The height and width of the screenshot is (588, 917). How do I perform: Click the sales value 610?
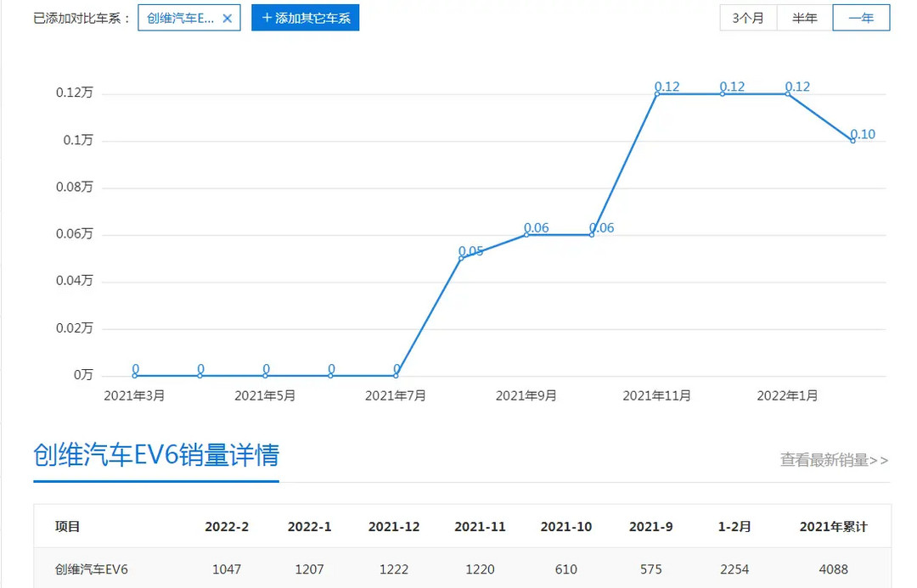(x=566, y=569)
